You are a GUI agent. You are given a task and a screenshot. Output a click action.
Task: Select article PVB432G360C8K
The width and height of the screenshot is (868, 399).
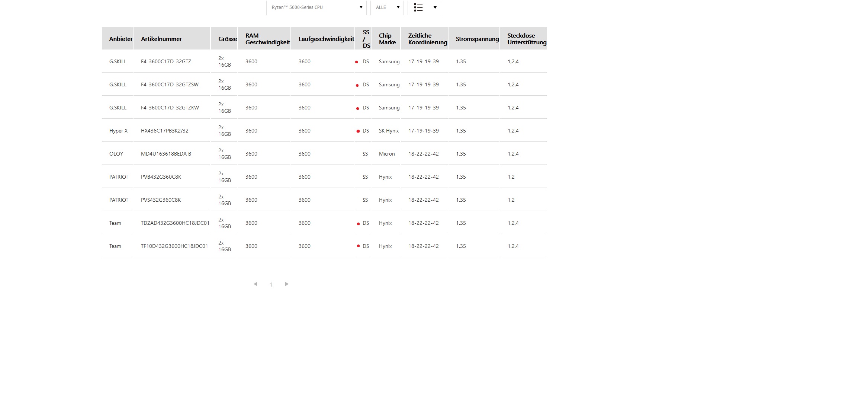point(161,177)
